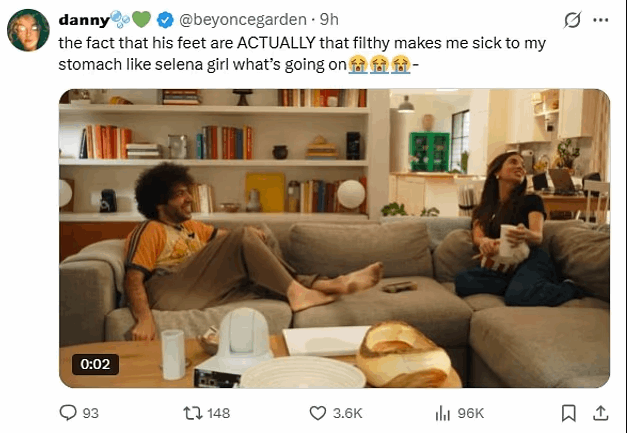Click the Grok explain icon
The height and width of the screenshot is (433, 627).
pos(573,20)
